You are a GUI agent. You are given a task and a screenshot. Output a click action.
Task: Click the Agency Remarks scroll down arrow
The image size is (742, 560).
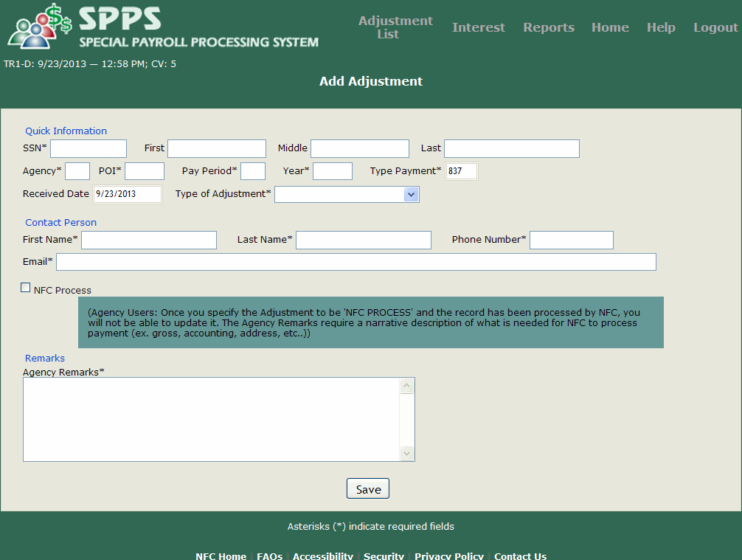click(406, 454)
